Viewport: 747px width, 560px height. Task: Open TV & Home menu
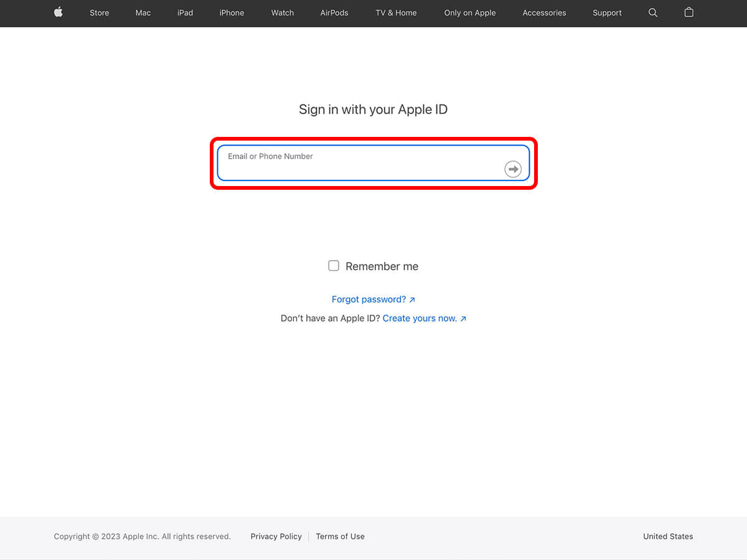click(x=396, y=12)
